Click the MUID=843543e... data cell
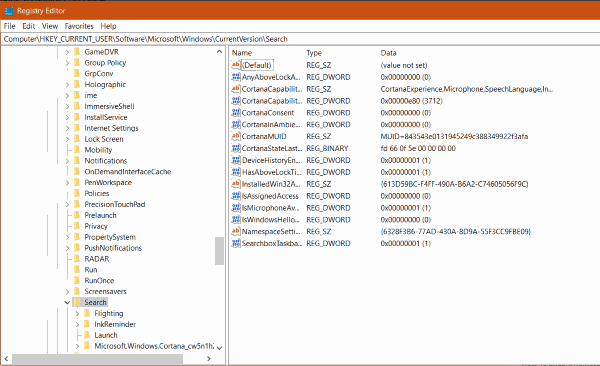This screenshot has width=600, height=366. point(454,136)
